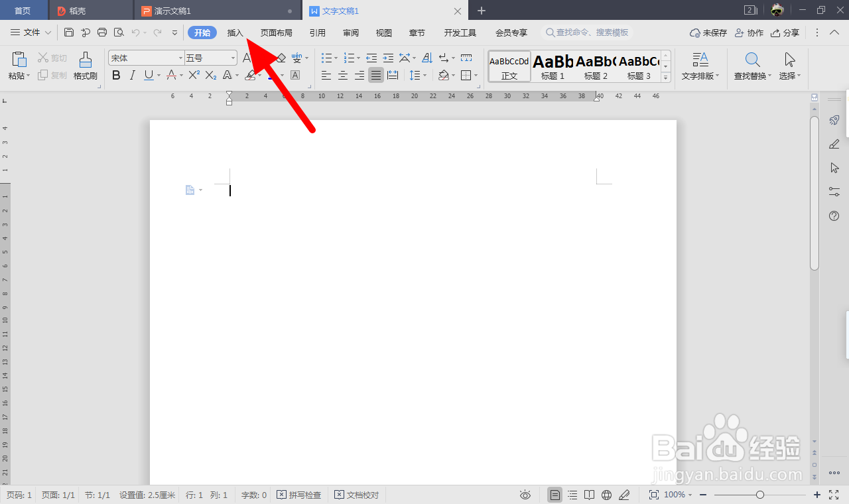Click the fullscreen icon in status bar
The height and width of the screenshot is (504, 849).
[835, 495]
